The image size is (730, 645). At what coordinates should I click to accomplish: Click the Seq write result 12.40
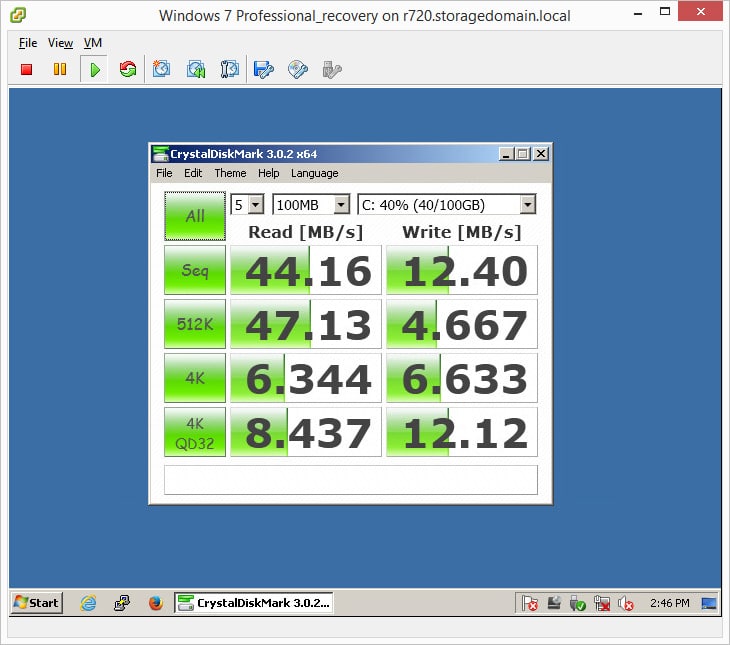pyautogui.click(x=462, y=270)
